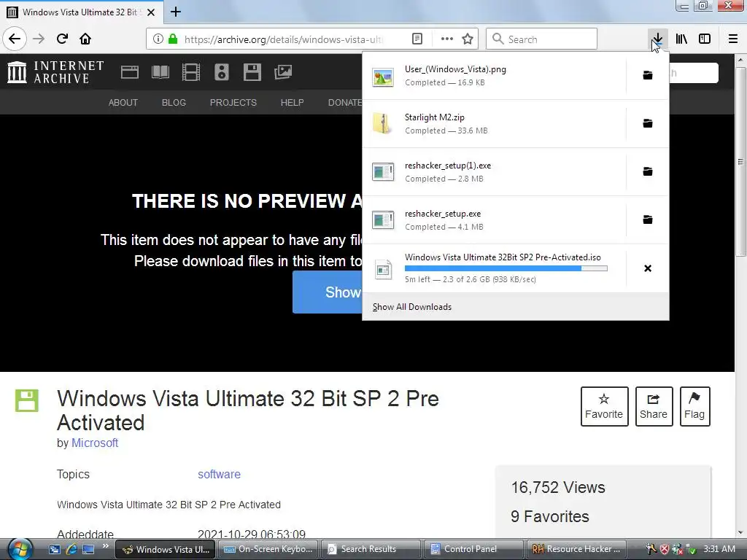The width and height of the screenshot is (747, 560).
Task: Launch Internet Explorer from quick launch
Action: [71, 549]
